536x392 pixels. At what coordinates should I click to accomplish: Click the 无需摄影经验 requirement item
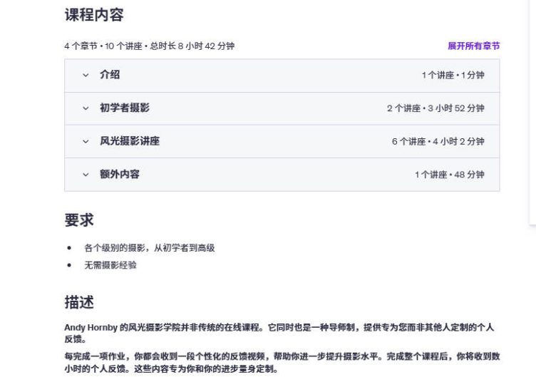click(110, 265)
